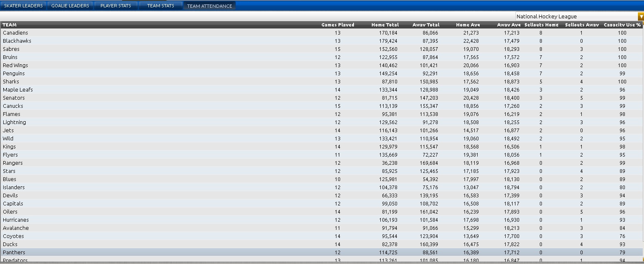This screenshot has height=264, width=644.
Task: Sort table by Games Played header
Action: pos(337,25)
